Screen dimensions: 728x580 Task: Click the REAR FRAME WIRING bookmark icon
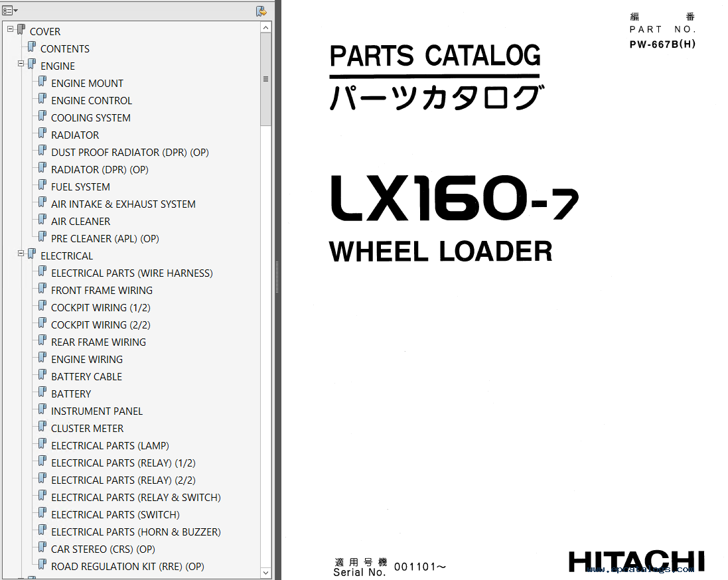(42, 340)
